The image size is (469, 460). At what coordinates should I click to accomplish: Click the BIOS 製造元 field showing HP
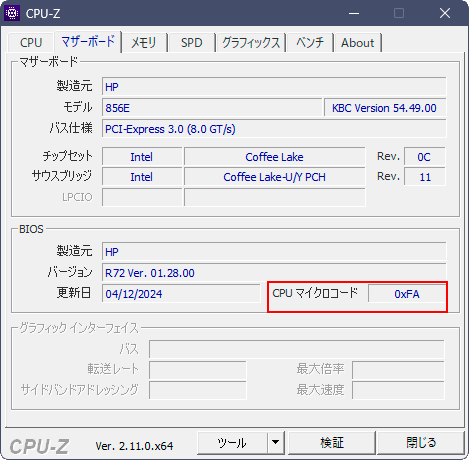coord(274,252)
